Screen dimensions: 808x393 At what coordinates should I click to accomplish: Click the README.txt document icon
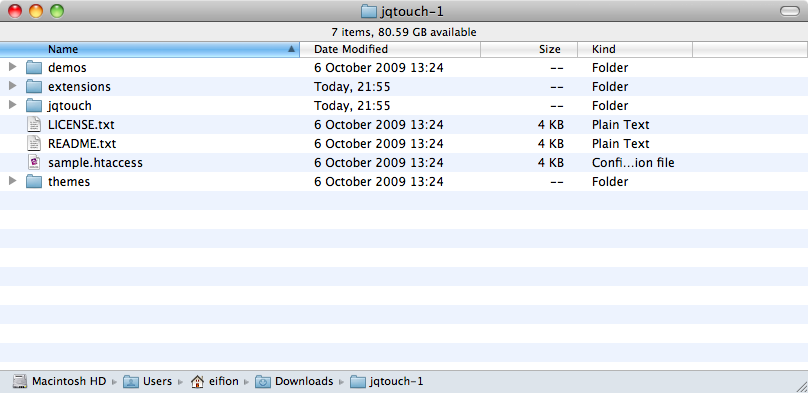click(x=33, y=144)
